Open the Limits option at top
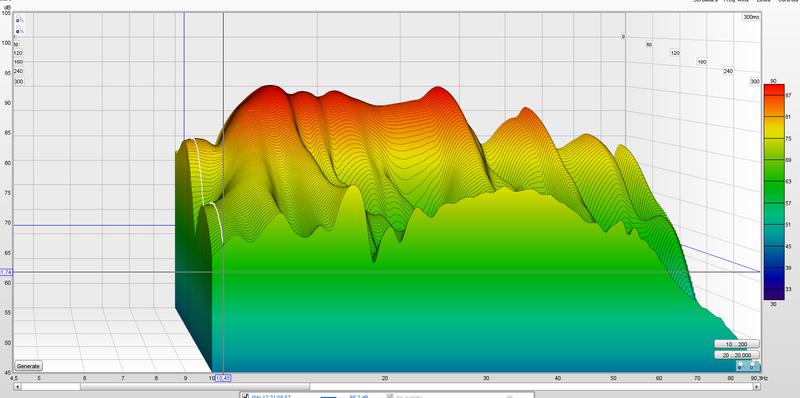 pos(764,1)
